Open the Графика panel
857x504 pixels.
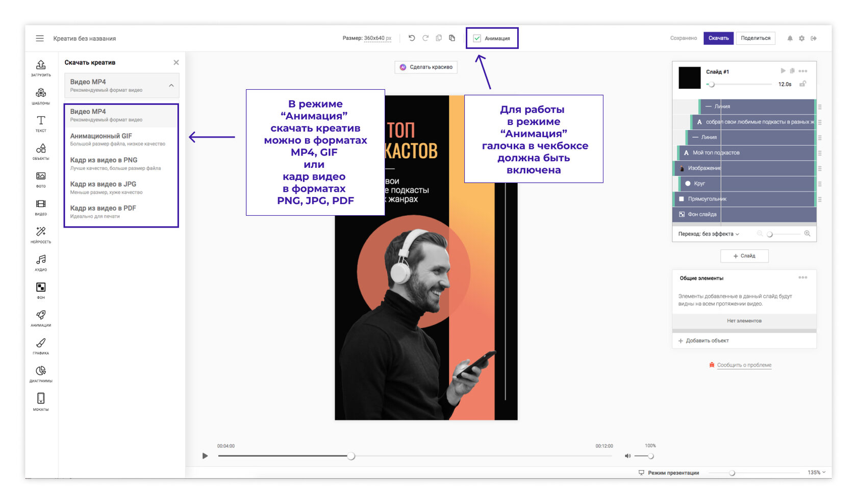41,346
